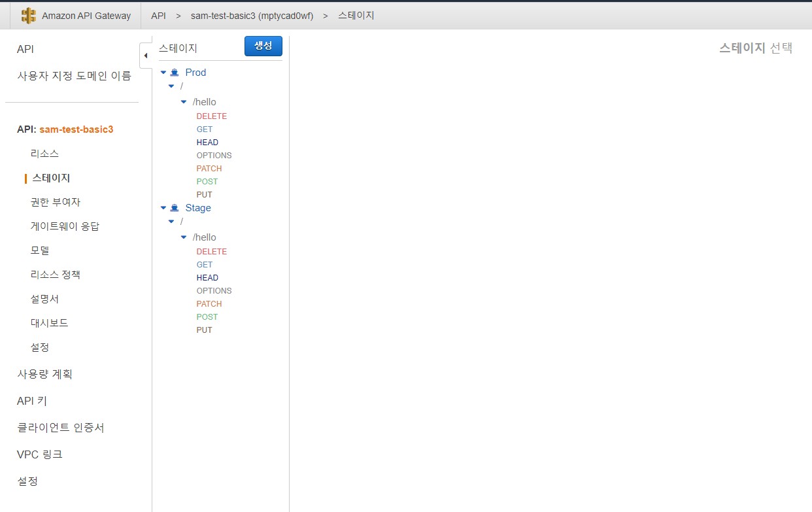812x512 pixels.
Task: Open the bottom 설정 sidebar item
Action: click(27, 481)
